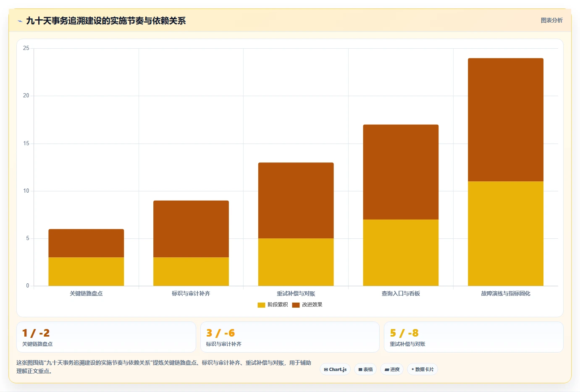Click the 改进效果 legend text
580x392 pixels.
pyautogui.click(x=312, y=305)
